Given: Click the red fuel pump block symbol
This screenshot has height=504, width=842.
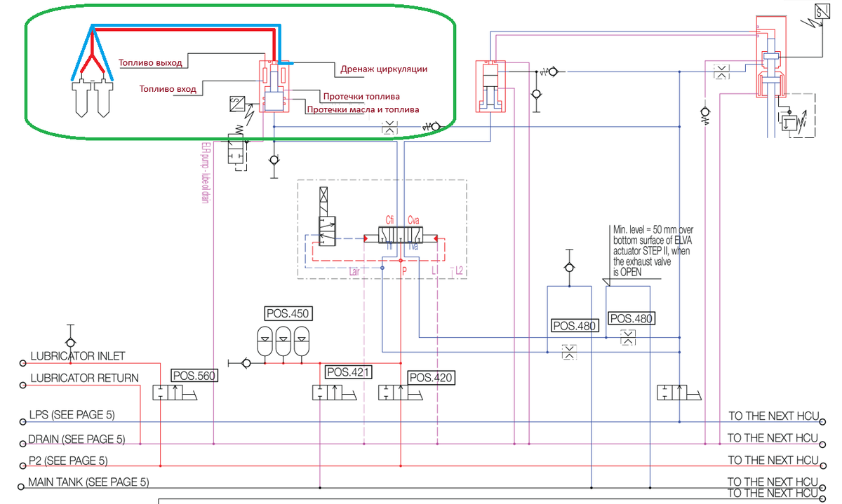Looking at the screenshot, I should (275, 87).
